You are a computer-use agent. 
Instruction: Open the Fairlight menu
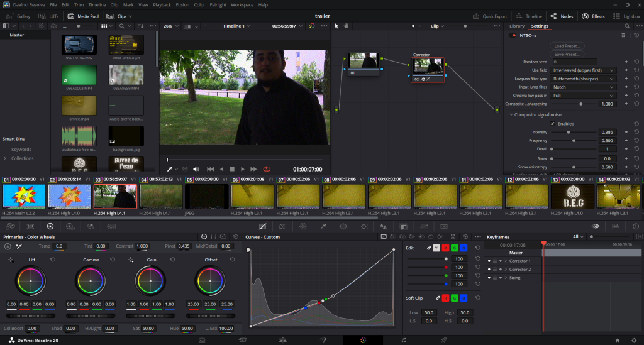click(x=218, y=5)
